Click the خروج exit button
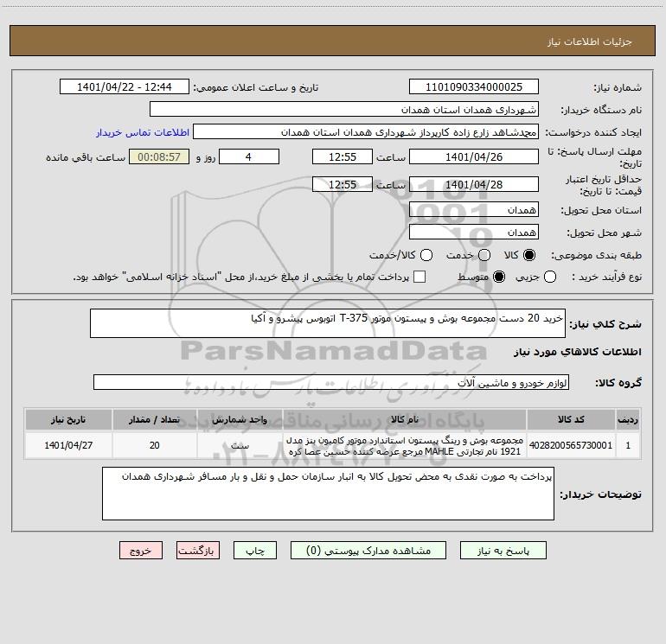Screen dimensions: 666x644 141,550
